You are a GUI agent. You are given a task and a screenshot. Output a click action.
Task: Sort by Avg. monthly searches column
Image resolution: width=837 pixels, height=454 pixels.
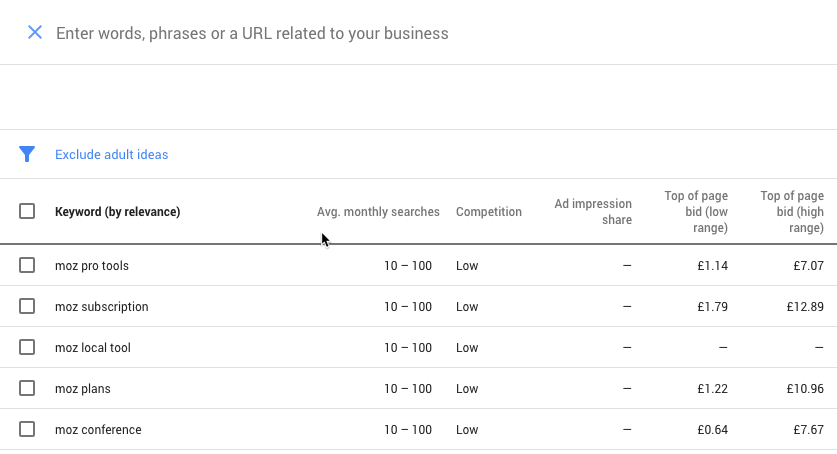tap(378, 212)
